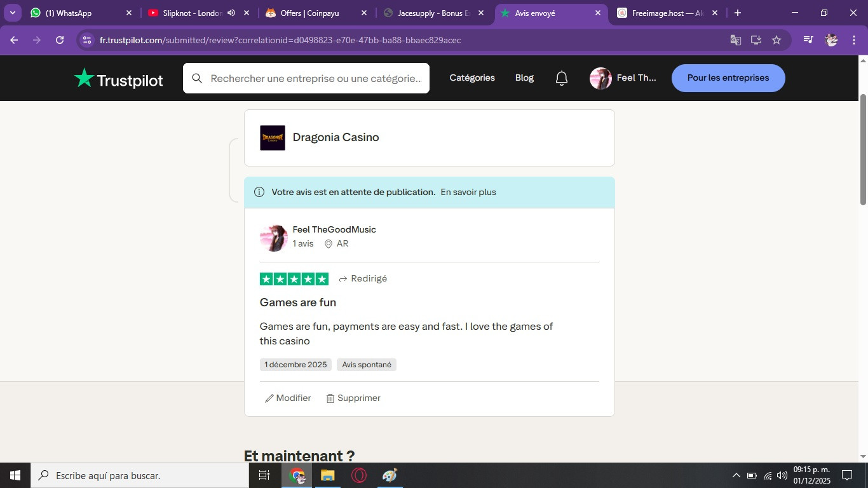
Task: Bookmark this page with the star
Action: tap(776, 40)
